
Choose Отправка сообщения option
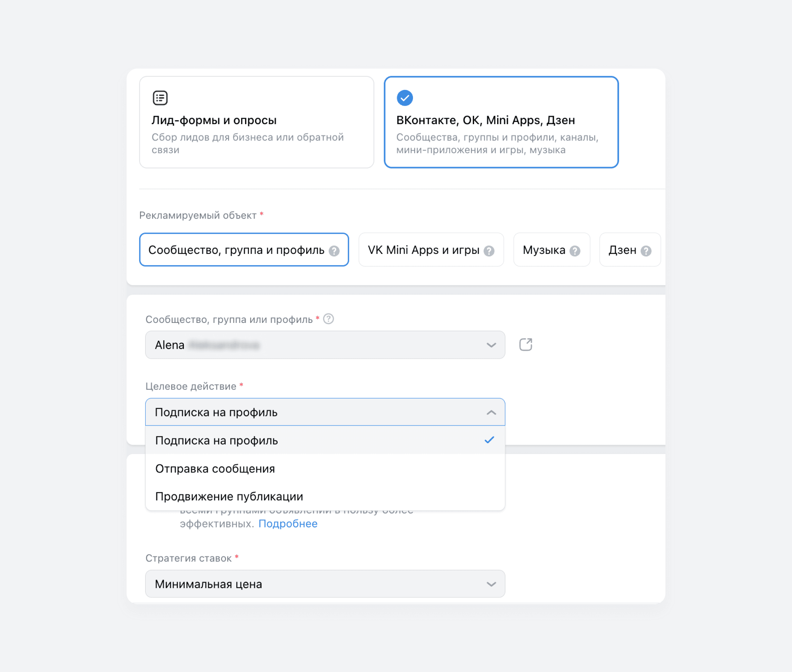tap(215, 469)
